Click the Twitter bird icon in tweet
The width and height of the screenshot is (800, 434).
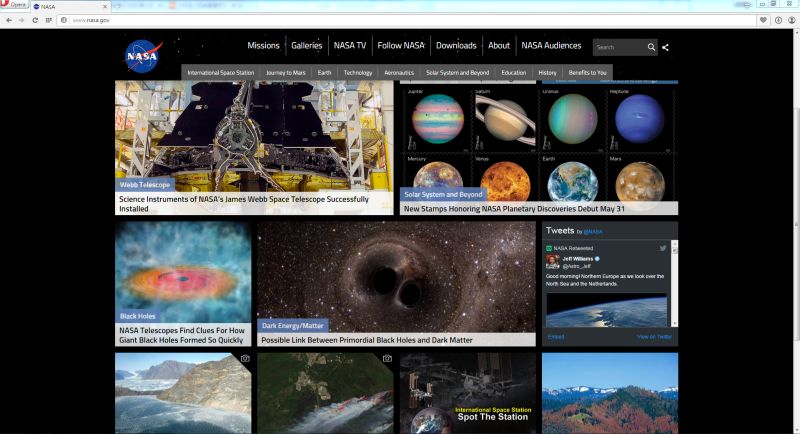pyautogui.click(x=663, y=248)
